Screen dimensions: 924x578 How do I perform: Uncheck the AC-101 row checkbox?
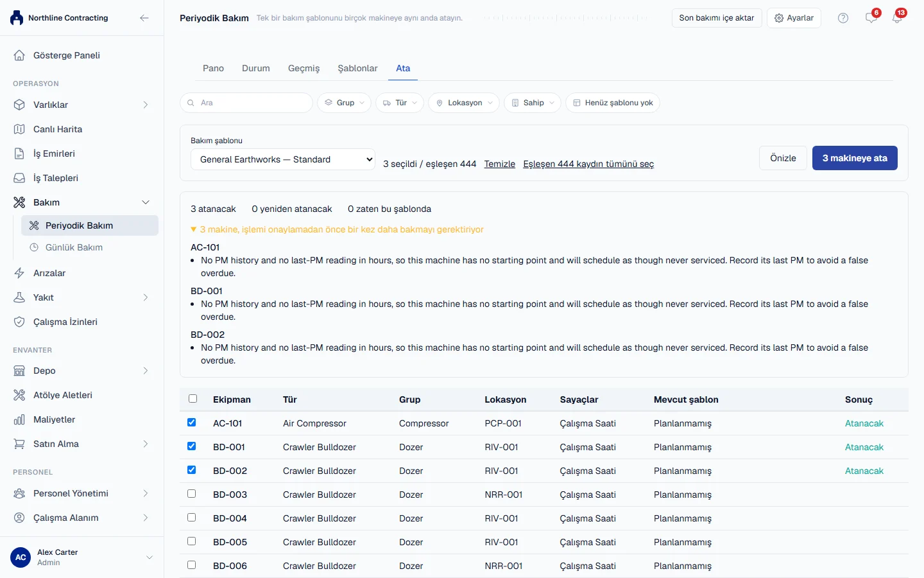(191, 423)
